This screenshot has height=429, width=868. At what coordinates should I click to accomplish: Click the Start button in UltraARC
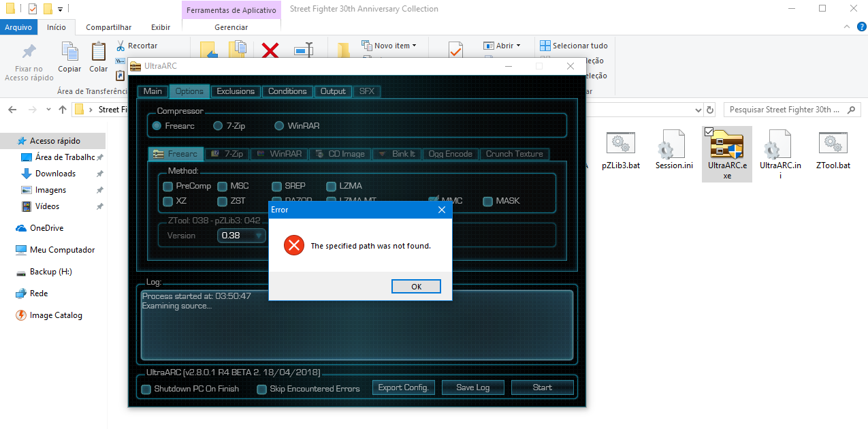coord(543,387)
